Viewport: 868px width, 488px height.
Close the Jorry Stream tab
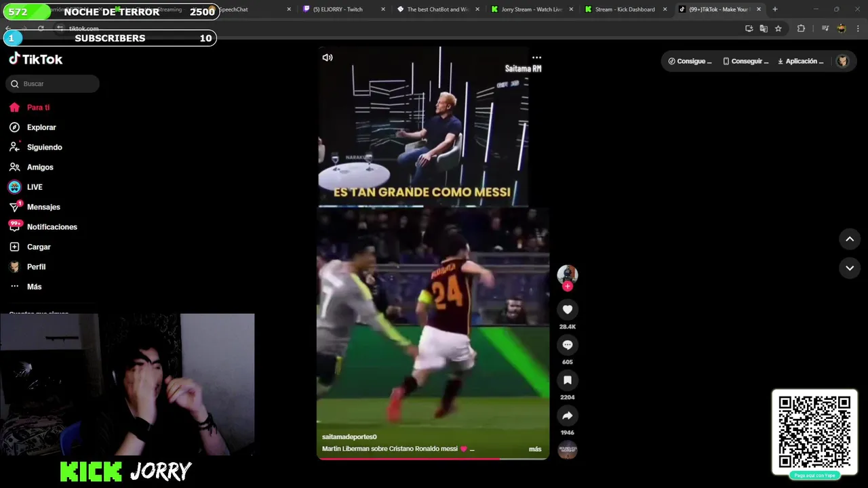571,9
